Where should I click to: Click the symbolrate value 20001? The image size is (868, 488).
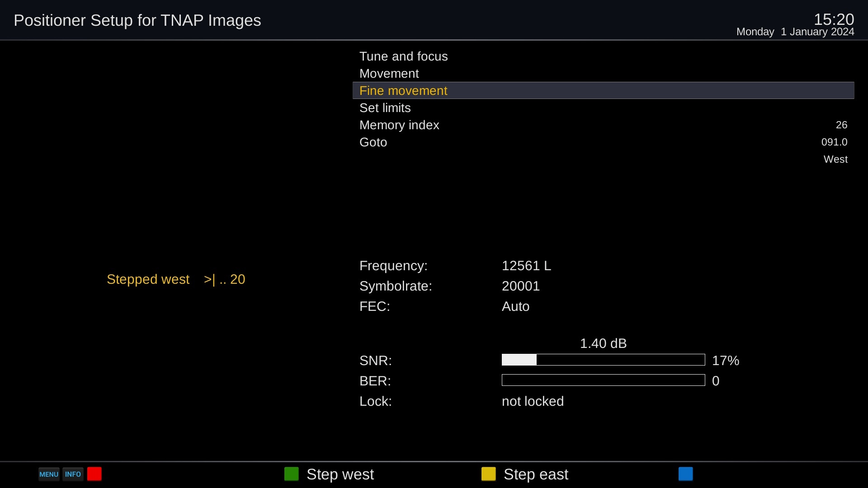click(x=521, y=286)
